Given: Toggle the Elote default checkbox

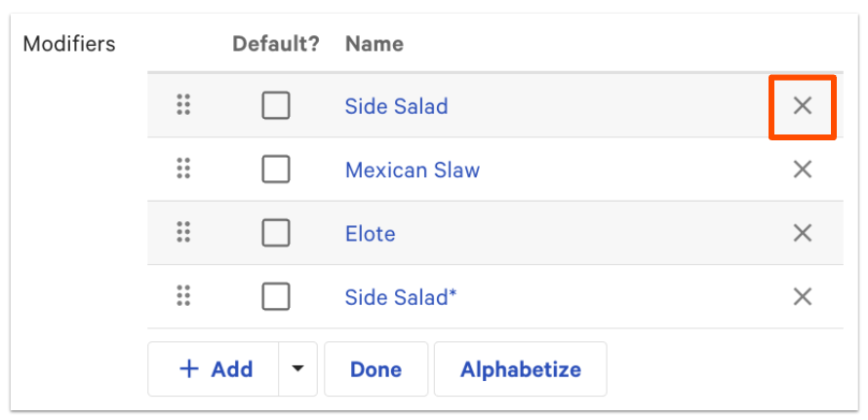Looking at the screenshot, I should (x=276, y=233).
